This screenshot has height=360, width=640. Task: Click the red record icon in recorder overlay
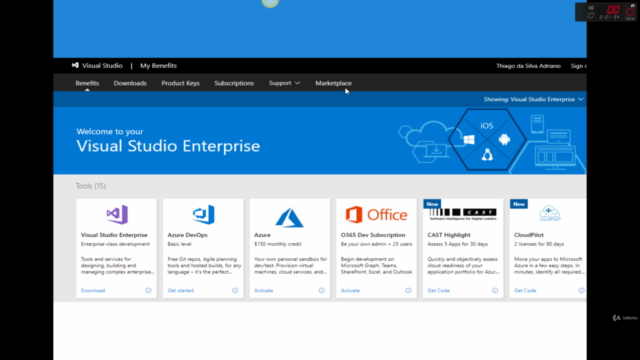[630, 11]
